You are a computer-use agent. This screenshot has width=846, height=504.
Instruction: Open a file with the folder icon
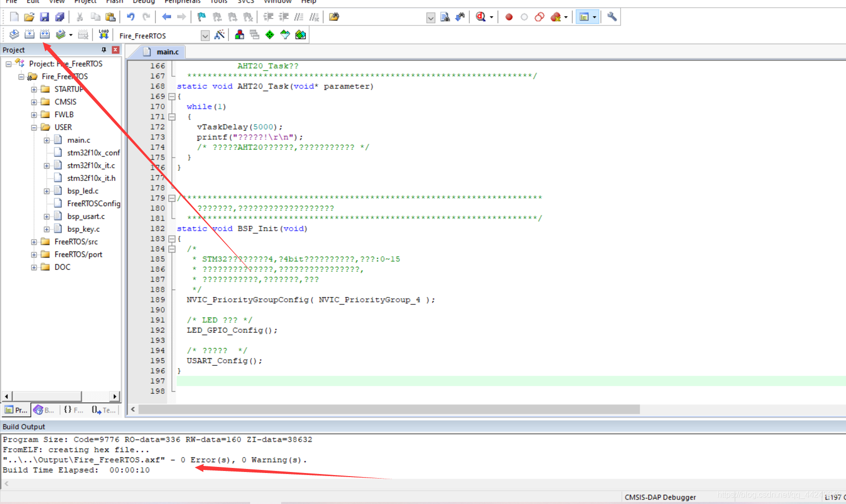[29, 17]
